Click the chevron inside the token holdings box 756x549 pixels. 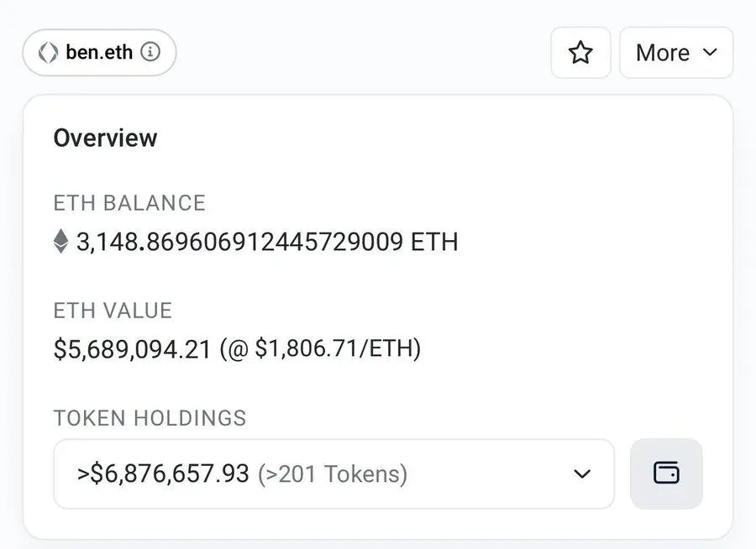tap(582, 474)
